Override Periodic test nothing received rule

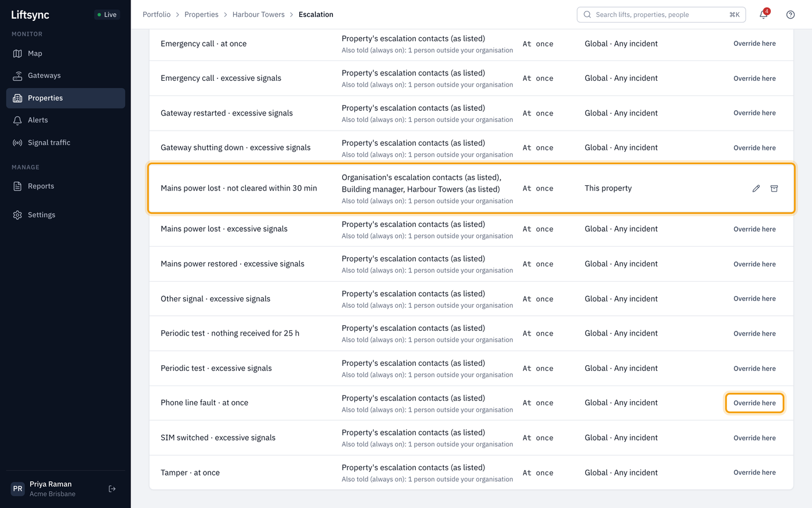[755, 333]
